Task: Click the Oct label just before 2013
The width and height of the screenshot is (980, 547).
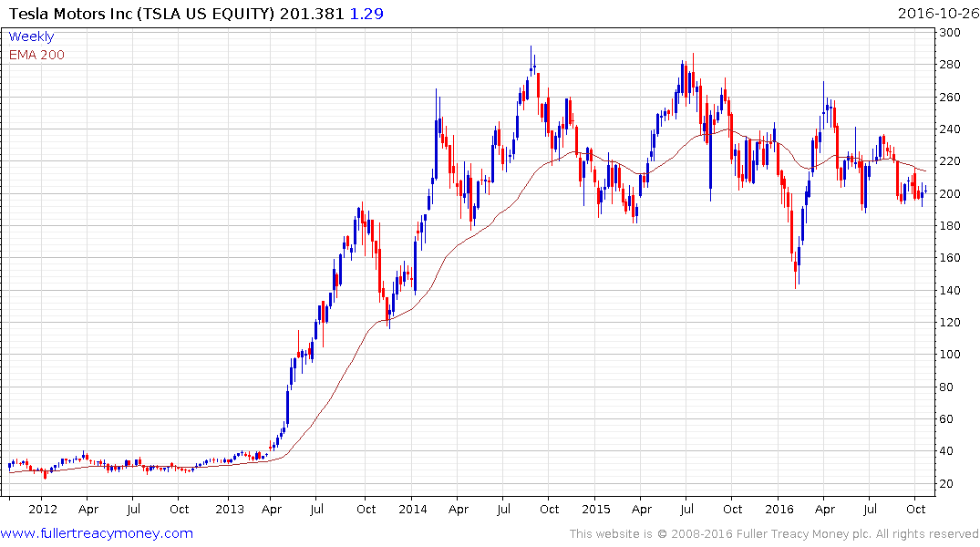Action: (180, 509)
